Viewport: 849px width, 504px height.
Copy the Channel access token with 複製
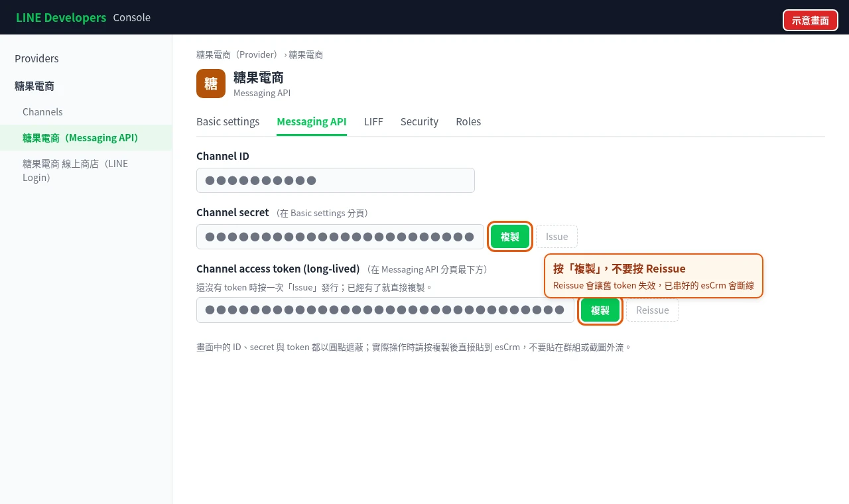(600, 310)
